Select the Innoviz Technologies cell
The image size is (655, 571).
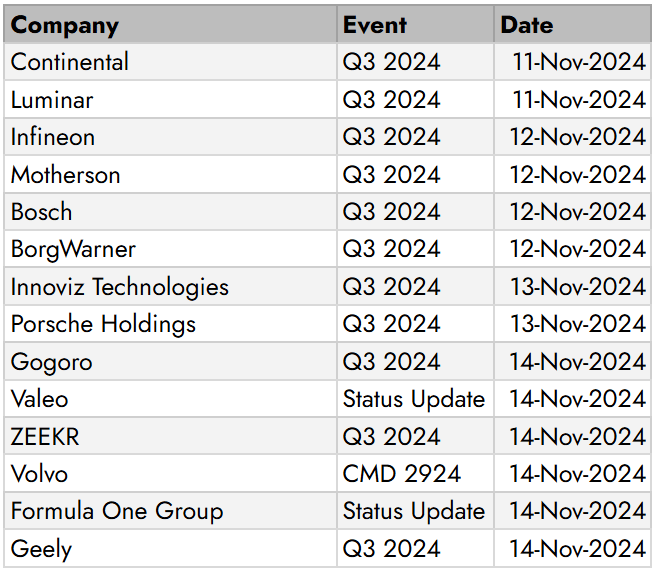[170, 286]
